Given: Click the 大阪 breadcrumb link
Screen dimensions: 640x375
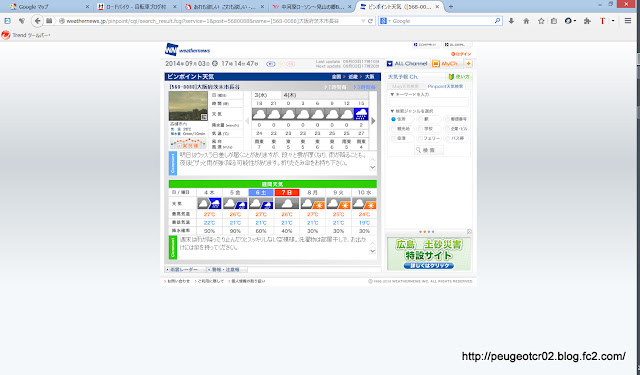Looking at the screenshot, I should click(369, 77).
